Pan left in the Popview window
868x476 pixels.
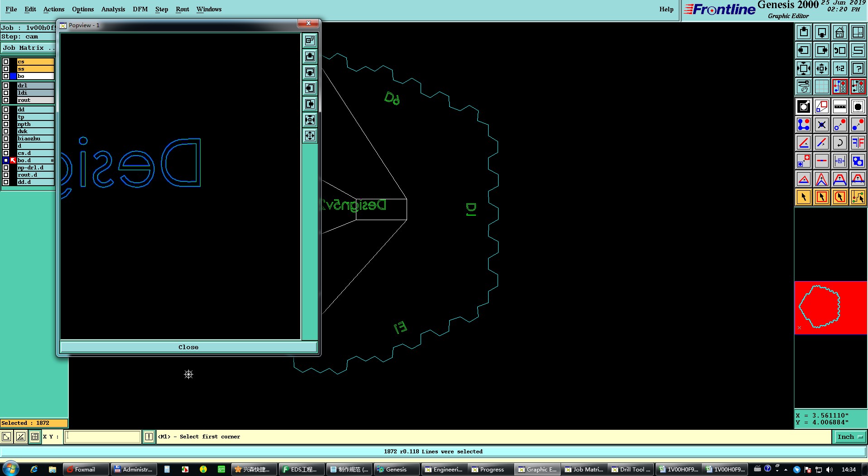310,88
